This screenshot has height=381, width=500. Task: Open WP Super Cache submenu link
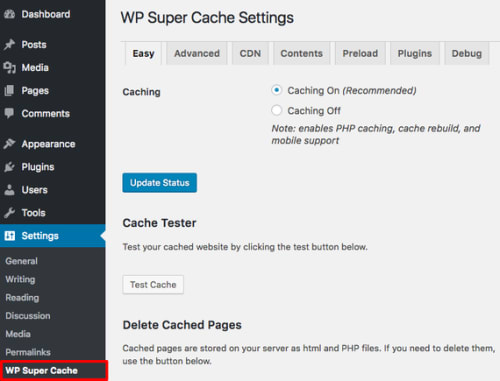(41, 370)
